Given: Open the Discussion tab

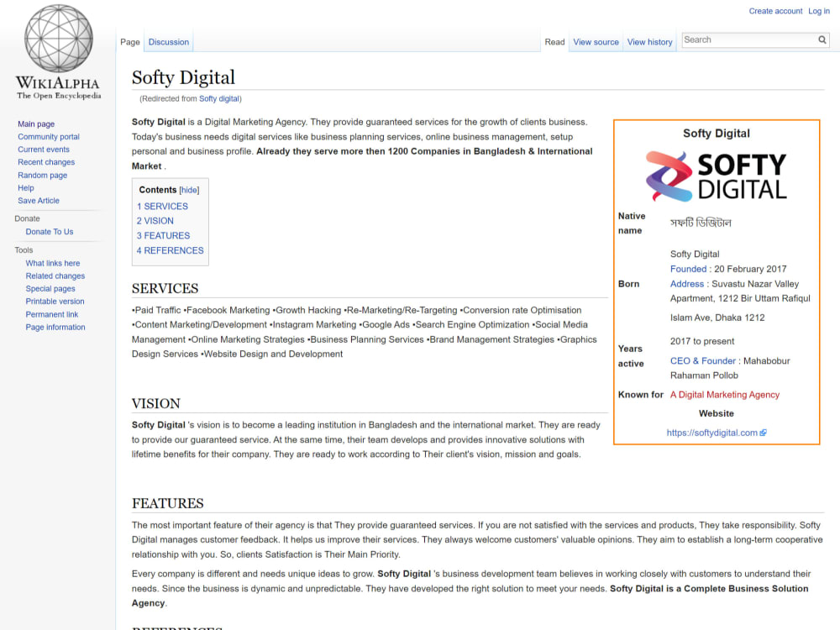Looking at the screenshot, I should tap(168, 42).
